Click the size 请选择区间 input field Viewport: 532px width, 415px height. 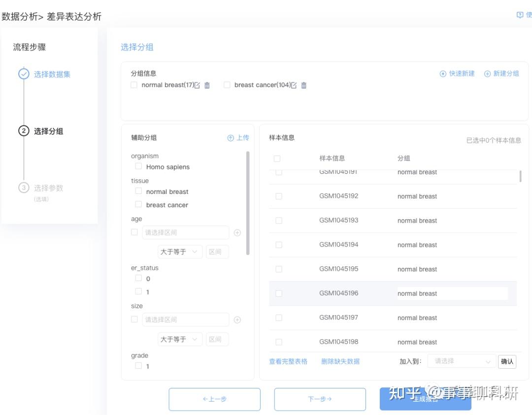pos(186,319)
